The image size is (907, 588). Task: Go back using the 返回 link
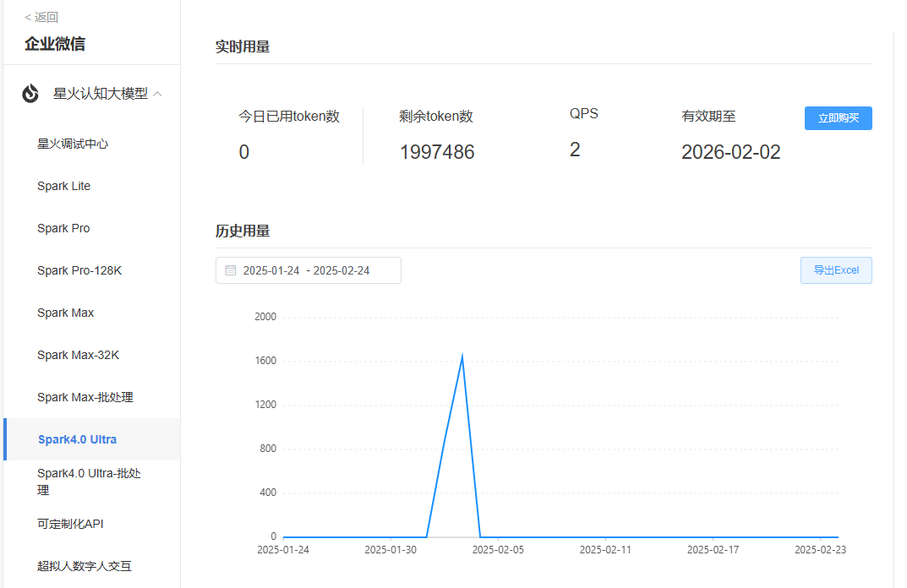coord(41,17)
